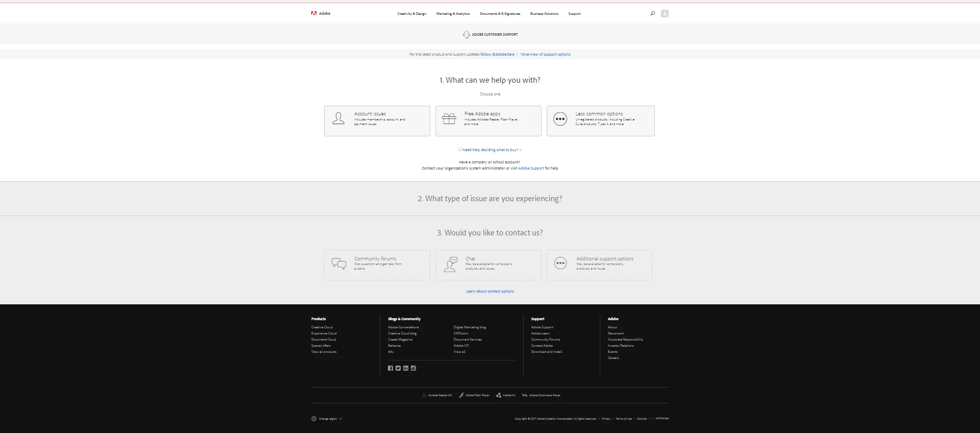Viewport: 980px width, 433px height.
Task: Open Creative Cloud blog link
Action: (x=402, y=333)
